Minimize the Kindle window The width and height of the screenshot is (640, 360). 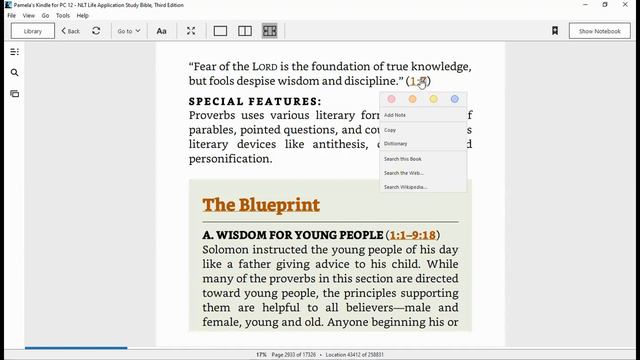coord(585,5)
